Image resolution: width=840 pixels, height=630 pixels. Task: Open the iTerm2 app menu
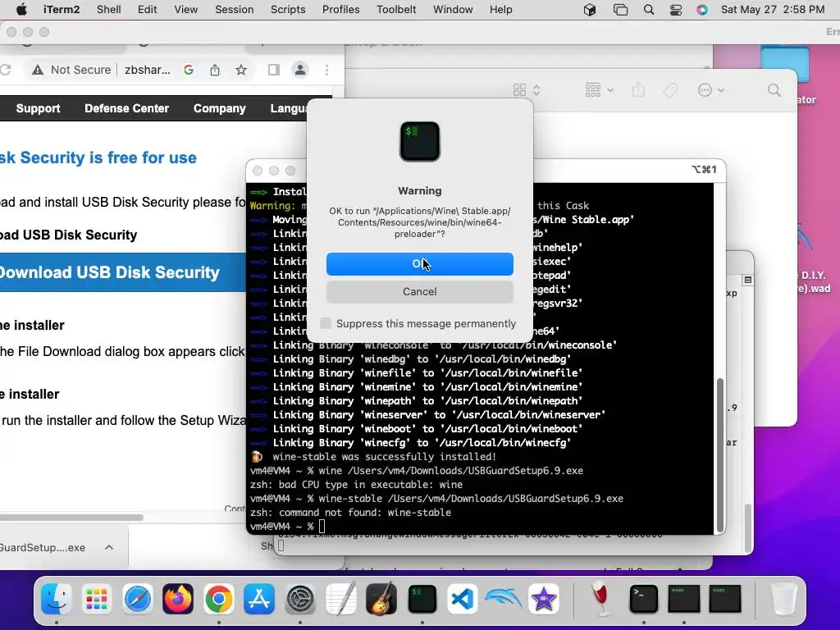coord(61,9)
